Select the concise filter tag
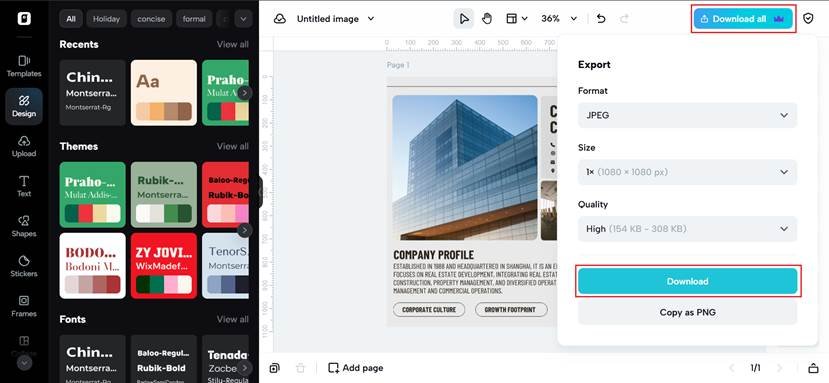 (152, 19)
